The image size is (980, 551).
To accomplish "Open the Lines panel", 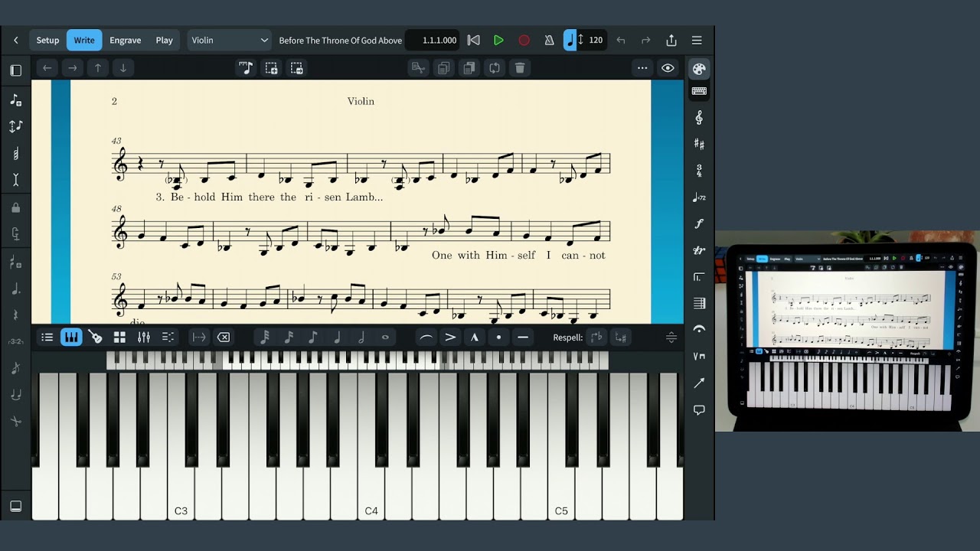I will pos(699,383).
